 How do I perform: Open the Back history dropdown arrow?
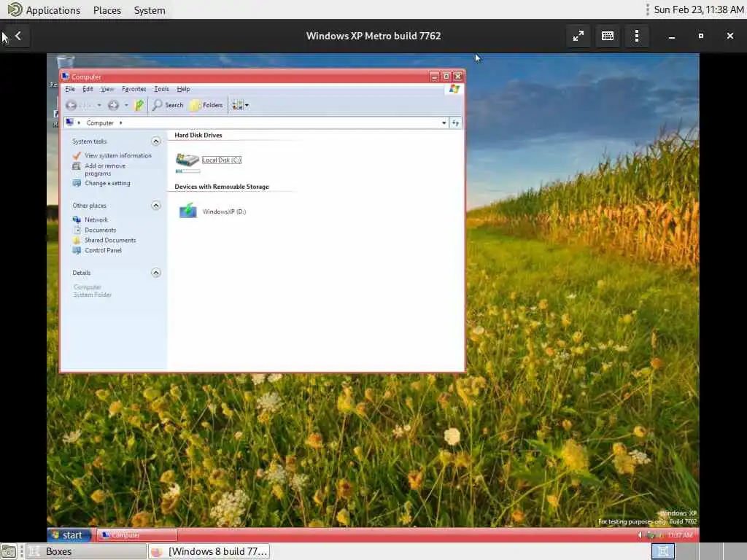click(x=99, y=105)
